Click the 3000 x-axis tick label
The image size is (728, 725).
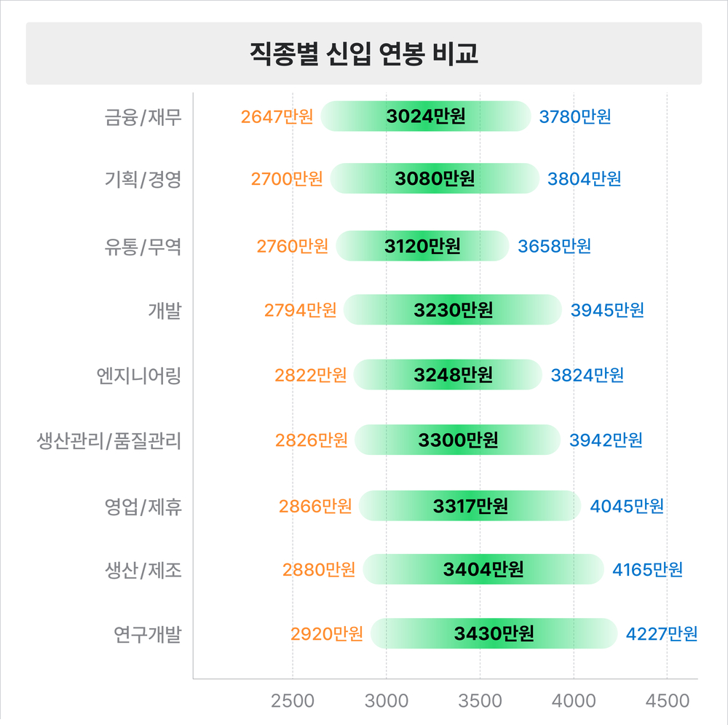coord(386,701)
